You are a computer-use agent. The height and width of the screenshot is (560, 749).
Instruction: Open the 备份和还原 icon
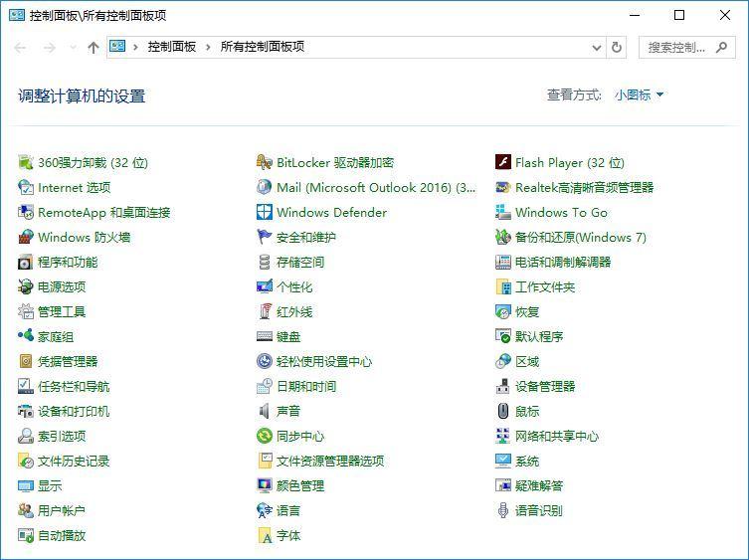(503, 237)
